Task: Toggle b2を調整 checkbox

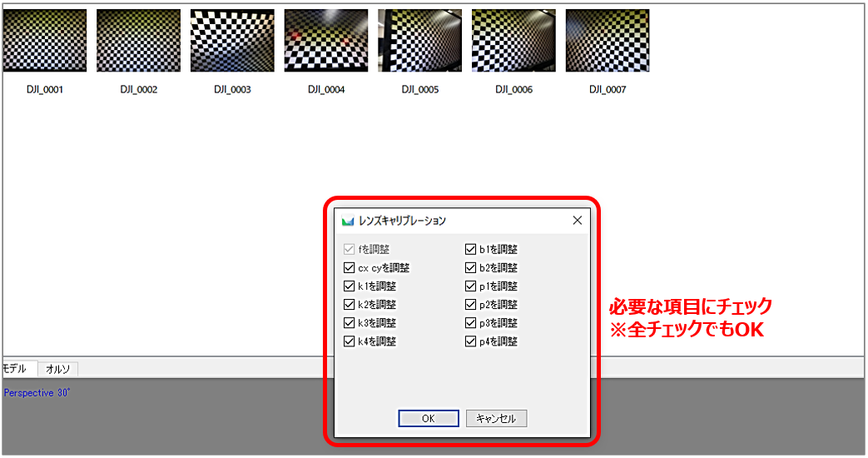Action: (470, 268)
